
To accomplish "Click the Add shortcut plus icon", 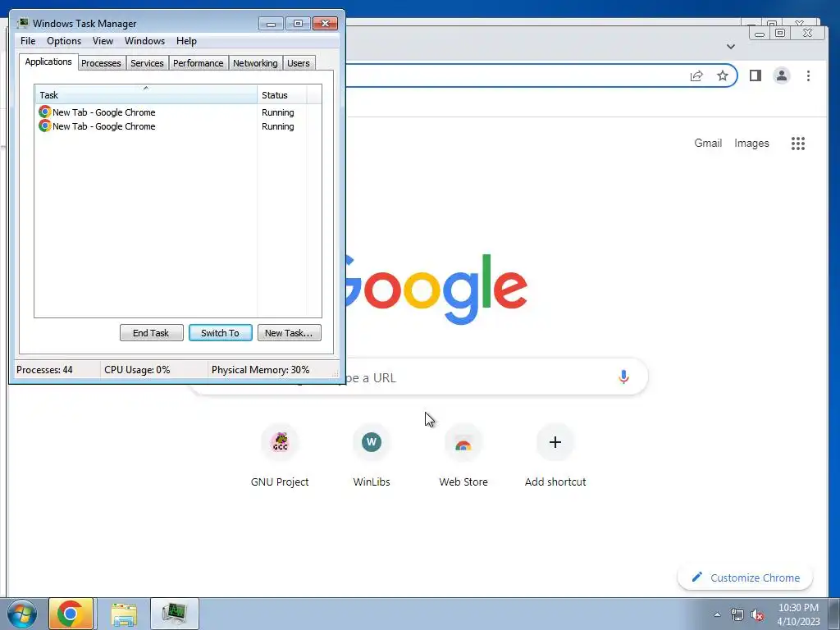I will [555, 442].
